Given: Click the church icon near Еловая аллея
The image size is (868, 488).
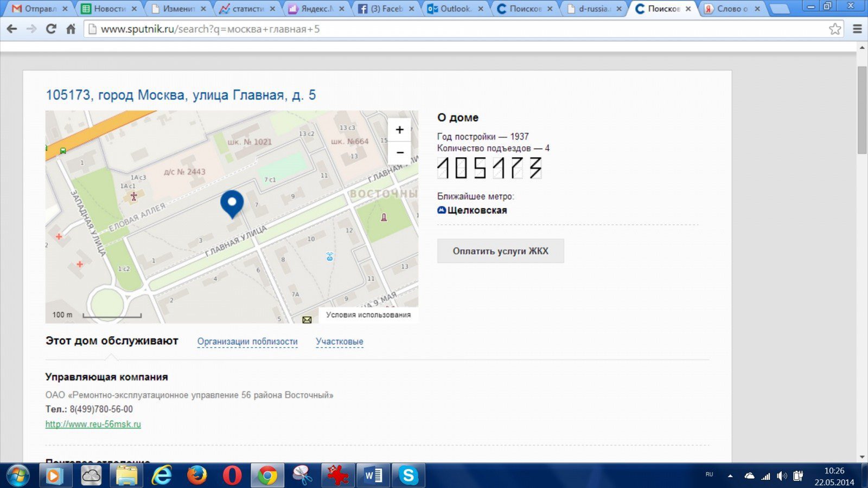Looking at the screenshot, I should 133,196.
